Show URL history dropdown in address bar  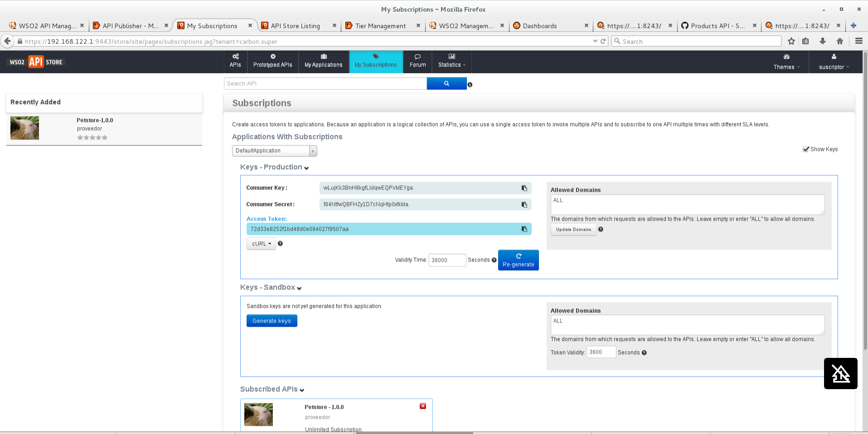point(595,41)
